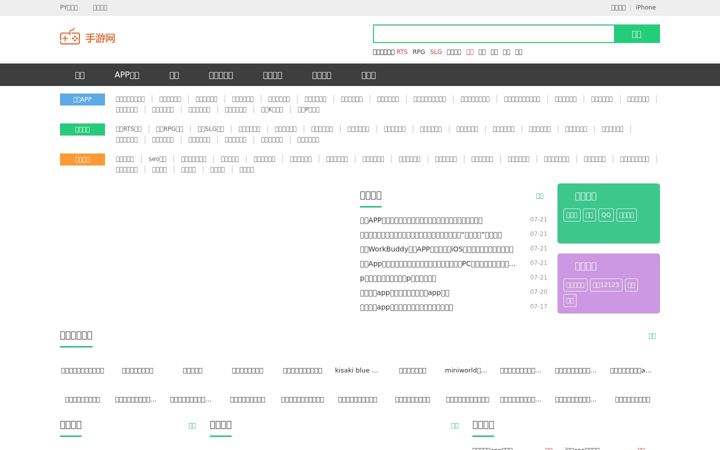Select the QQ tag in green panel

[606, 215]
